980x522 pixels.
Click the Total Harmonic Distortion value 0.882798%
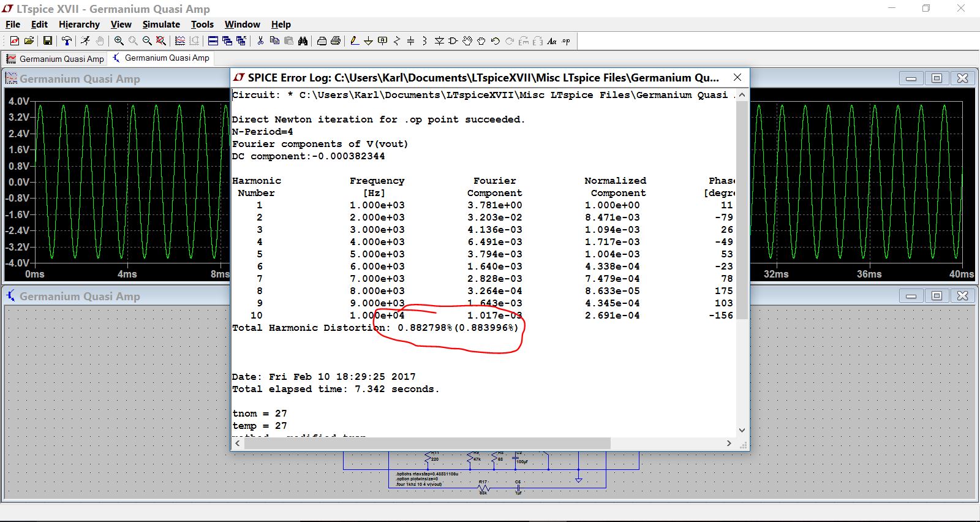point(425,328)
